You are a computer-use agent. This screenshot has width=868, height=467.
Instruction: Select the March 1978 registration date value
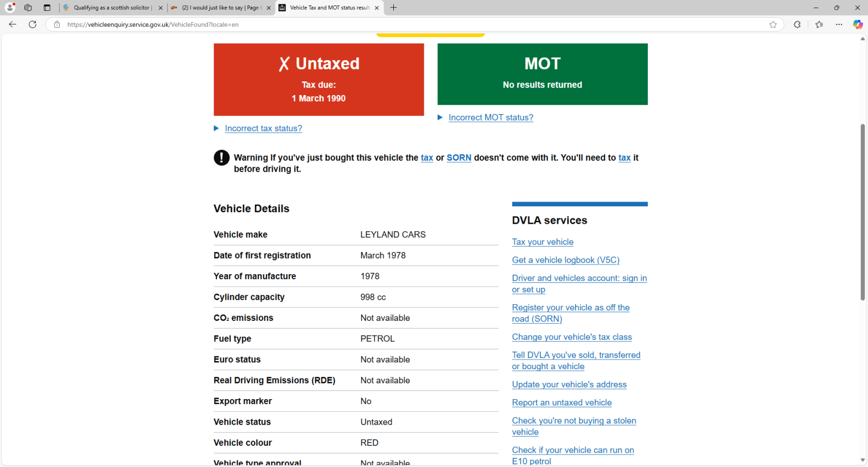pyautogui.click(x=383, y=255)
